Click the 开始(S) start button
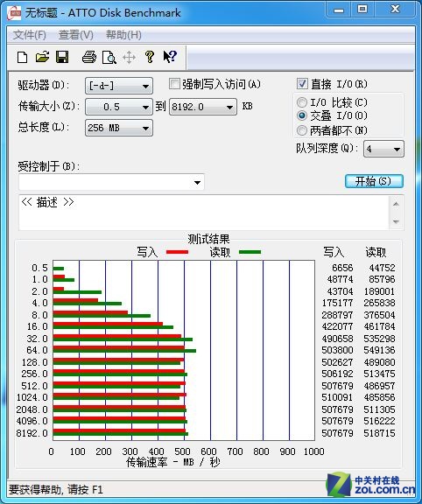This screenshot has height=504, width=422. click(x=374, y=181)
